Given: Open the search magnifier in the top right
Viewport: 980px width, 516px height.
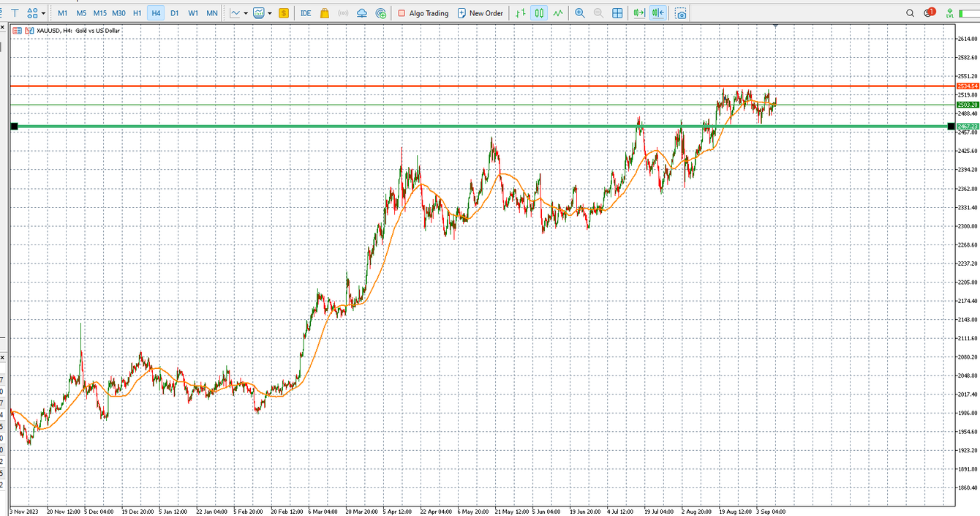Looking at the screenshot, I should tap(910, 12).
